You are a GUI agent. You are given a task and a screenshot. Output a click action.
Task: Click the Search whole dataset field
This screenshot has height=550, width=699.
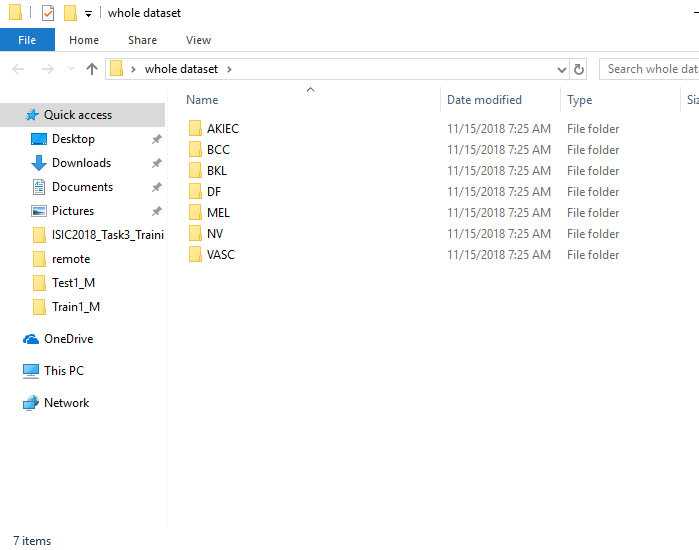click(650, 69)
